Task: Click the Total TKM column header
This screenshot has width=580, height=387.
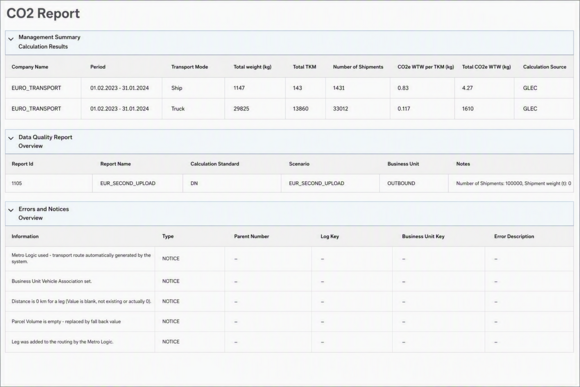Action: [x=304, y=67]
